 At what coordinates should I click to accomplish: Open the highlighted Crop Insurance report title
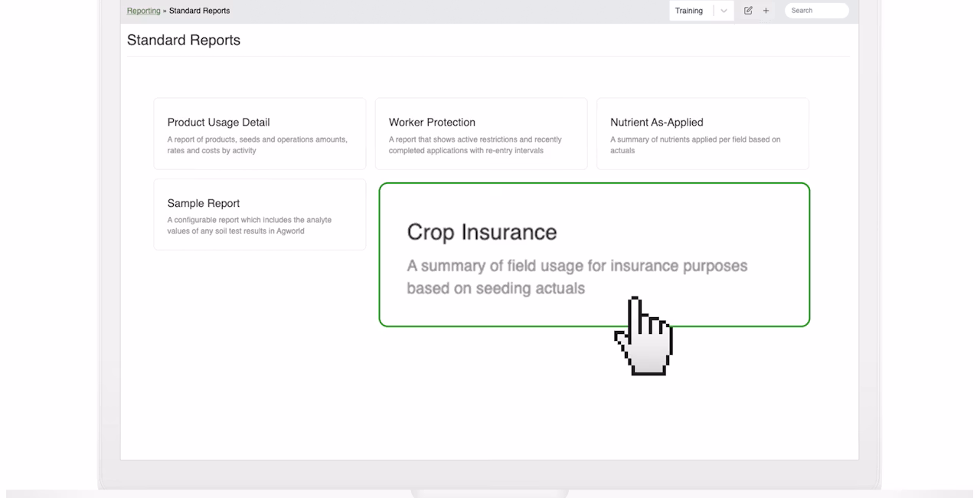coord(482,232)
